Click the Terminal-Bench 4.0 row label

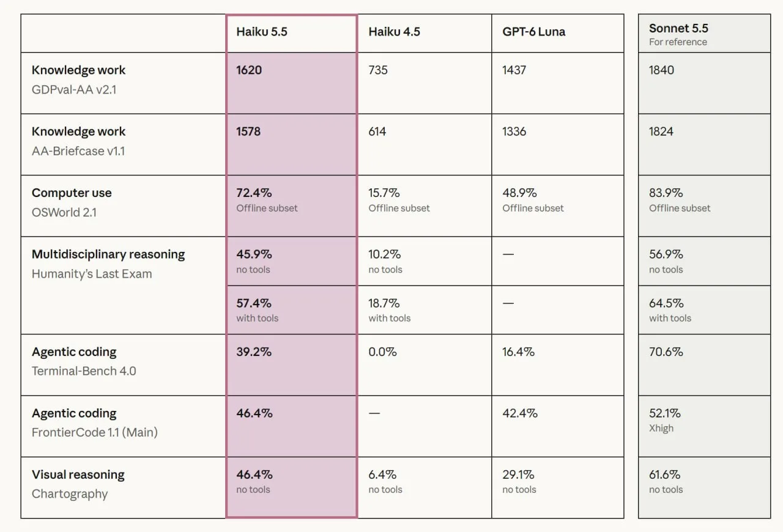[84, 371]
